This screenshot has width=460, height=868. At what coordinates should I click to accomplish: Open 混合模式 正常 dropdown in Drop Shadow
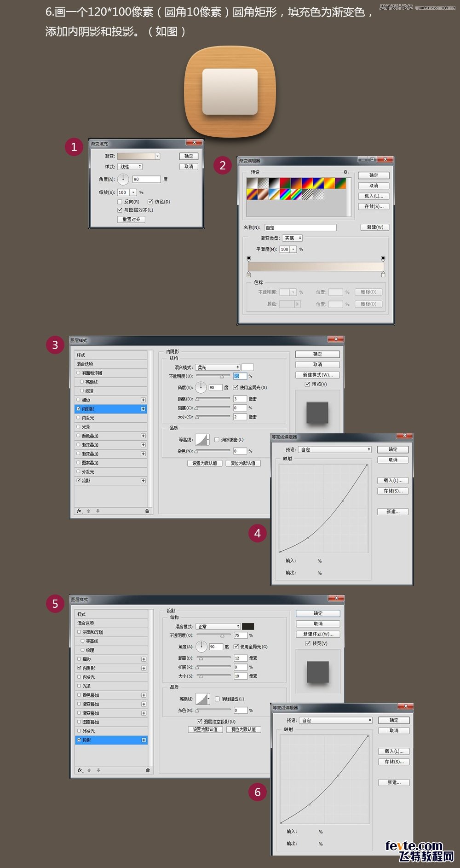pyautogui.click(x=218, y=627)
